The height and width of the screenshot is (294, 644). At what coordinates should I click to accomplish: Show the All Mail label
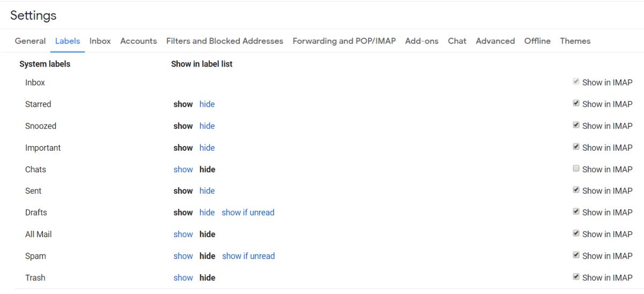point(183,234)
